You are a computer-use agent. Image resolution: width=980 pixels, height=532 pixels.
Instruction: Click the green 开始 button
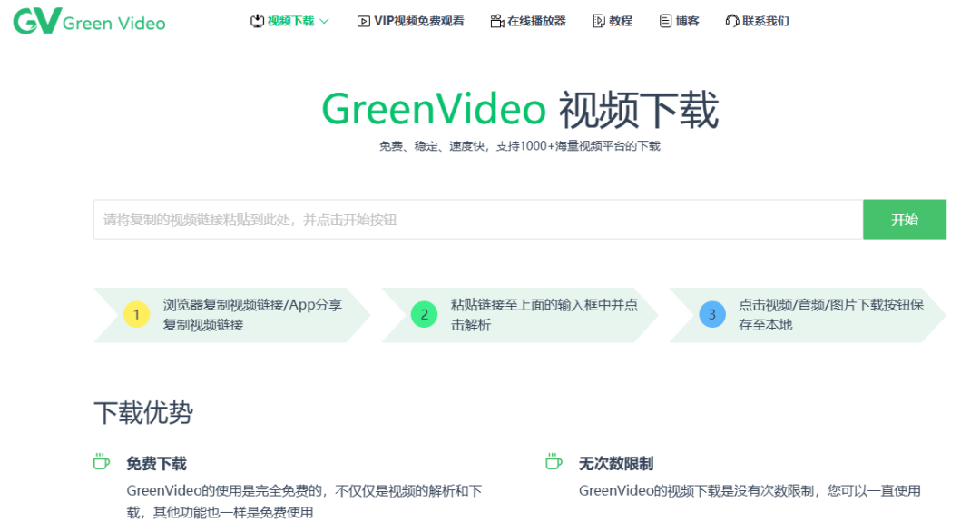[905, 220]
